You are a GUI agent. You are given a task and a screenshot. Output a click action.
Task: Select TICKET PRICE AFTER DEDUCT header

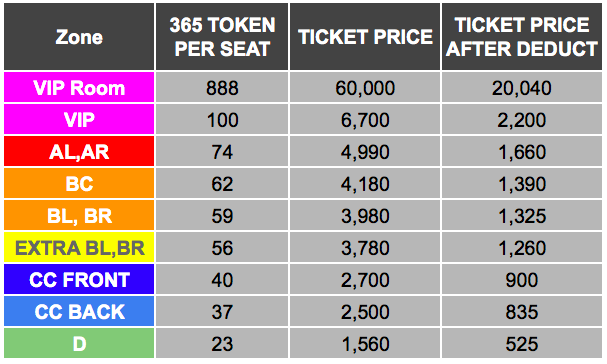coord(521,37)
